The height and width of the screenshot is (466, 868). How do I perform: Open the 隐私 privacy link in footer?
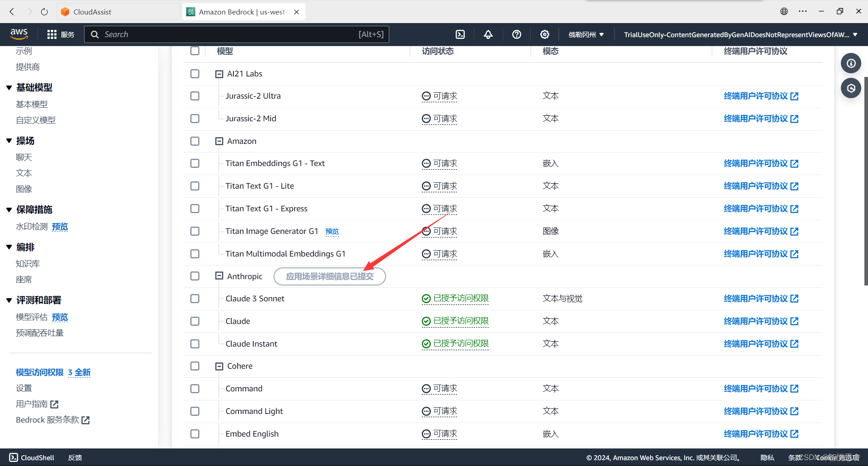767,457
